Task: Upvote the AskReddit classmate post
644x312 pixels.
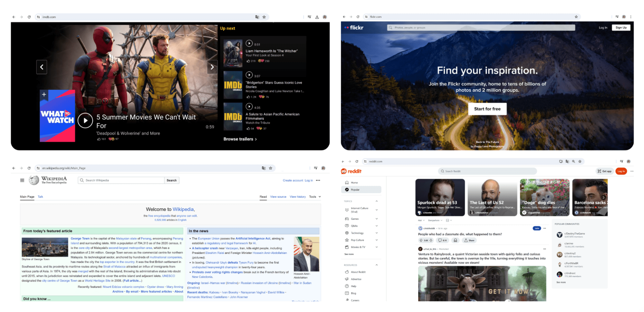Action: (x=421, y=240)
